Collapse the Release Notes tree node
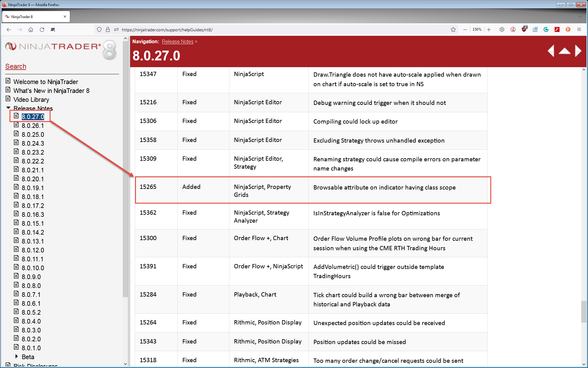Image resolution: width=588 pixels, height=368 pixels. click(8, 108)
